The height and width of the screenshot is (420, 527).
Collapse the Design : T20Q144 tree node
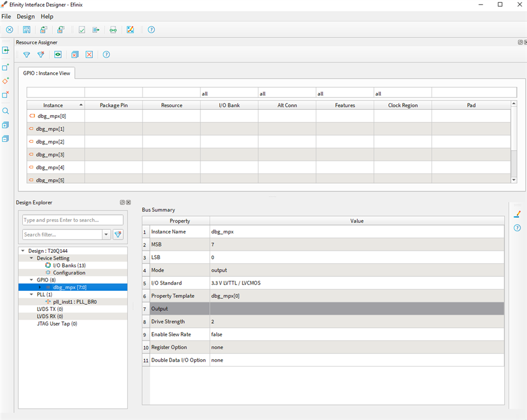(x=23, y=251)
